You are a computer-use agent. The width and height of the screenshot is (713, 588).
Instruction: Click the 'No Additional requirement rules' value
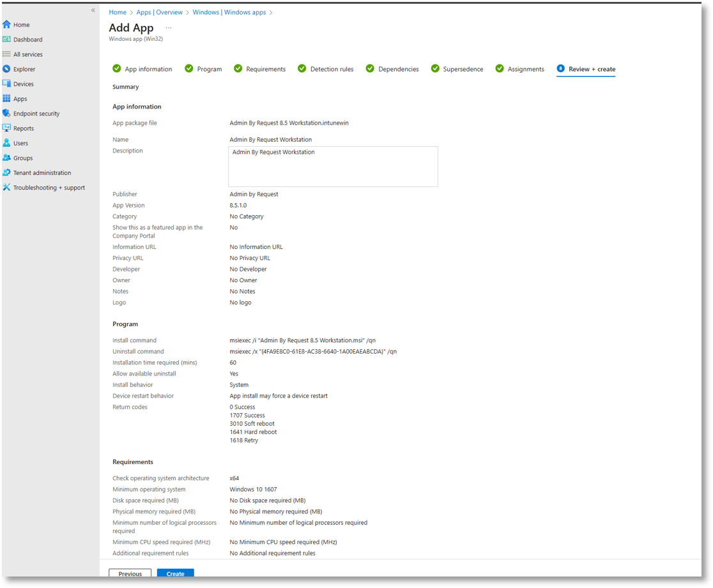(x=272, y=553)
